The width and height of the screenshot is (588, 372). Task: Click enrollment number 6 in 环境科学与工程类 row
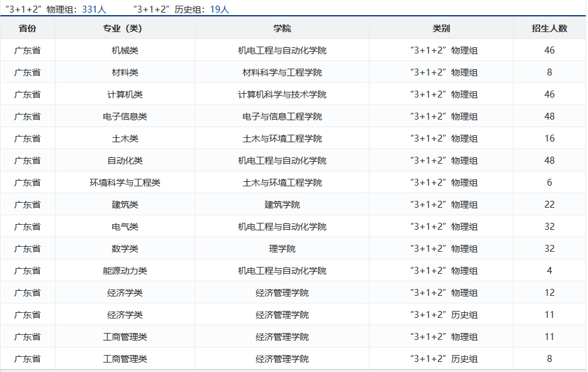coord(550,183)
